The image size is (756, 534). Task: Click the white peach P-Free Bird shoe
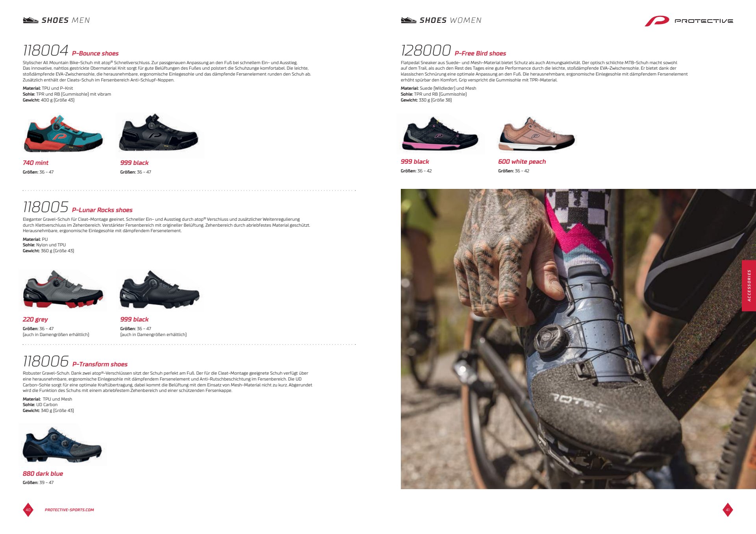(537, 134)
